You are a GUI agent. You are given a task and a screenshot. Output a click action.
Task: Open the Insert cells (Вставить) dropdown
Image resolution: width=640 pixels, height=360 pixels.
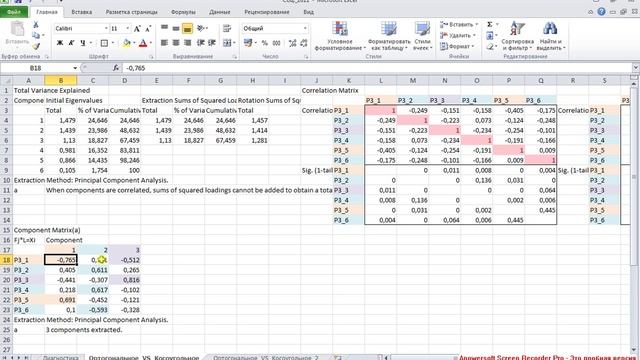pos(459,24)
